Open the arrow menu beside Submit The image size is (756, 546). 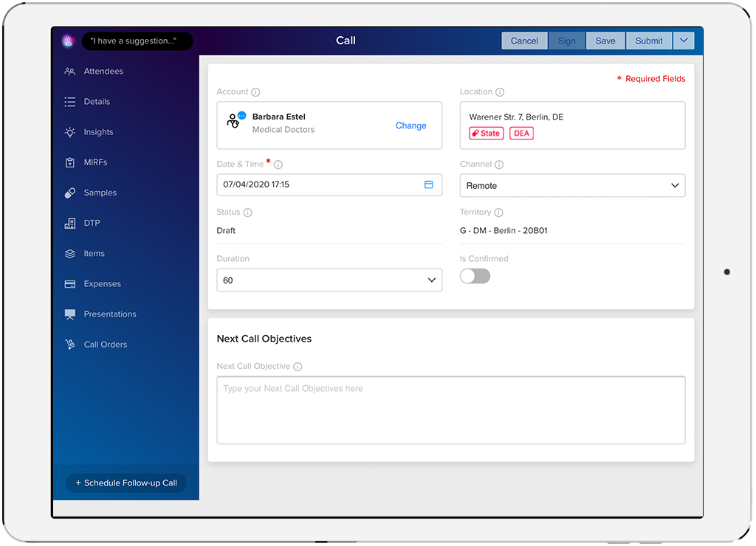click(x=684, y=41)
